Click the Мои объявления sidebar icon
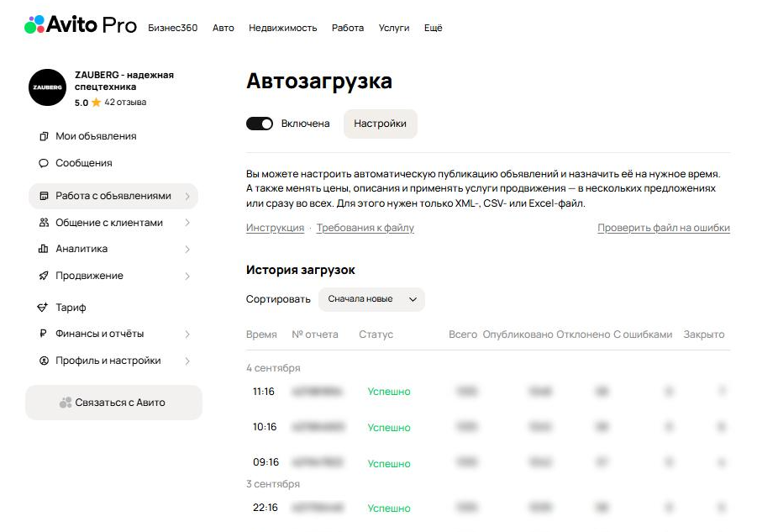778x532 pixels. [44, 136]
